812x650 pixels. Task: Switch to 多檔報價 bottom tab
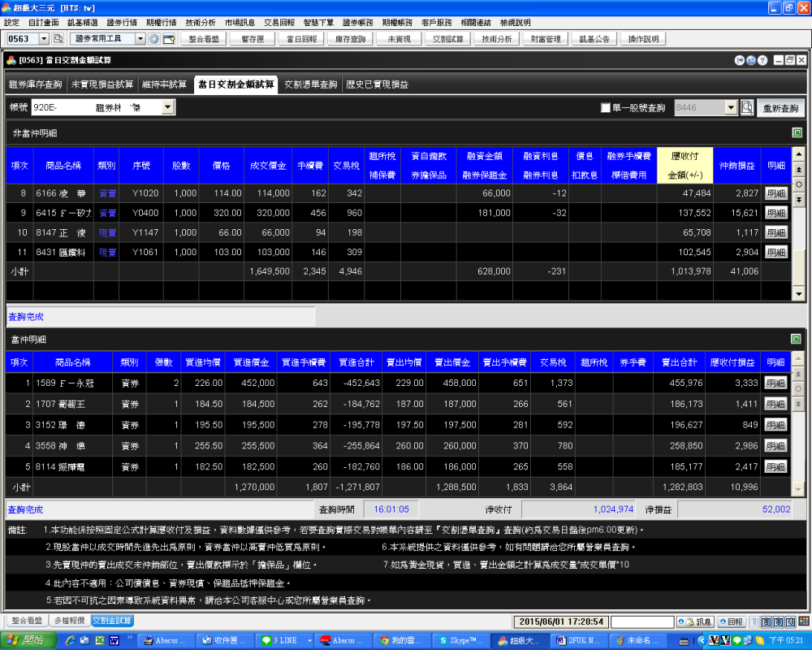click(69, 621)
